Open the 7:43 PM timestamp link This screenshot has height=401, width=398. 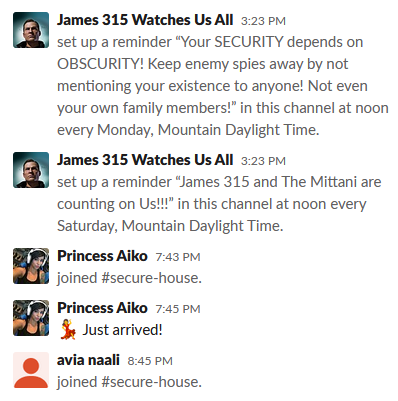click(x=178, y=257)
